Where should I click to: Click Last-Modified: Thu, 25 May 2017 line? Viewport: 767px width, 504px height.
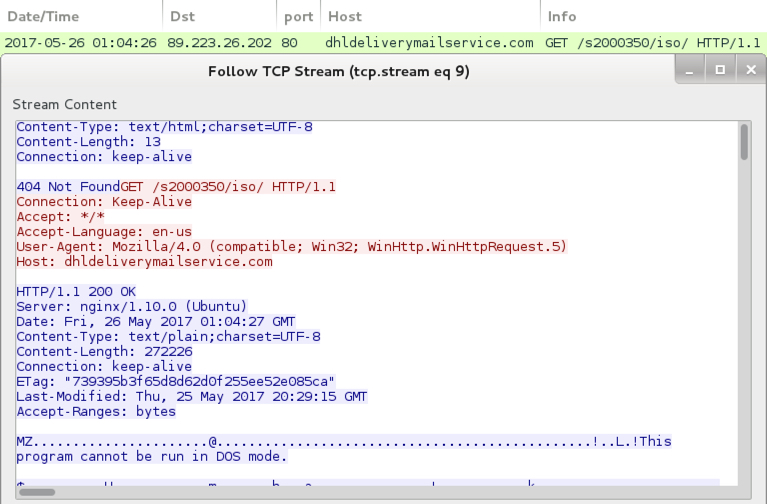click(192, 397)
